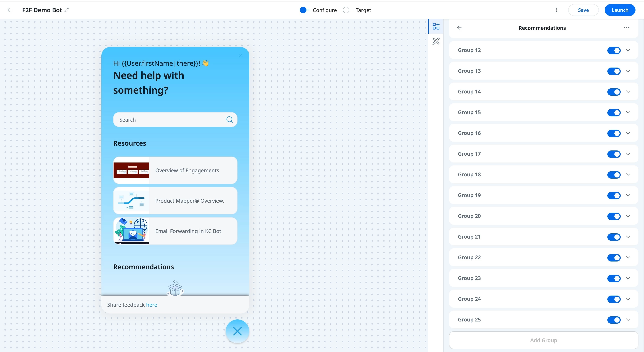This screenshot has height=352, width=644.
Task: Expand Group 18
Action: (628, 174)
